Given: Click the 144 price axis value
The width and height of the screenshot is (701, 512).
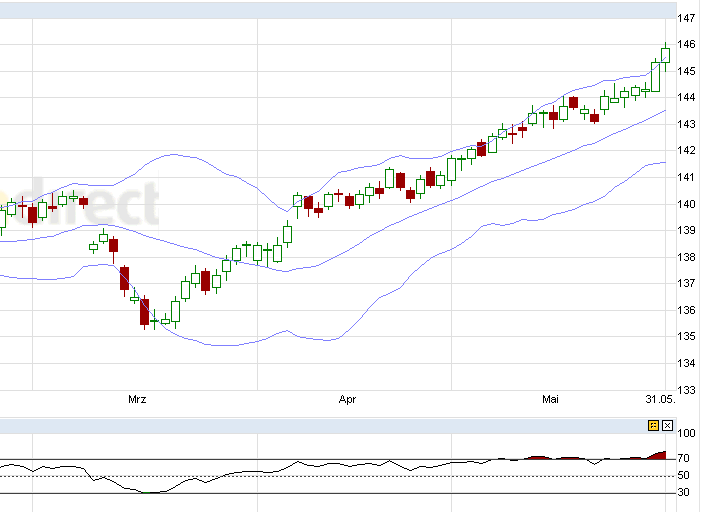Looking at the screenshot, I should pyautogui.click(x=686, y=97).
